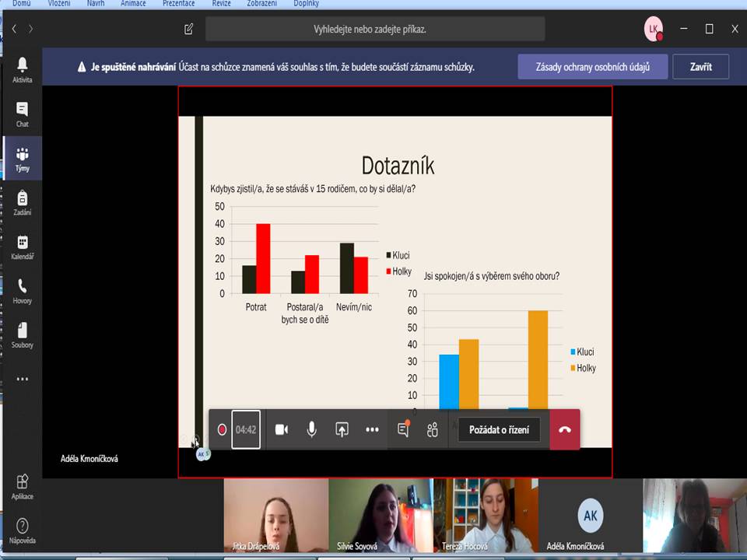The width and height of the screenshot is (747, 560).
Task: Expand the sidebar more apps ellipsis
Action: pyautogui.click(x=22, y=380)
